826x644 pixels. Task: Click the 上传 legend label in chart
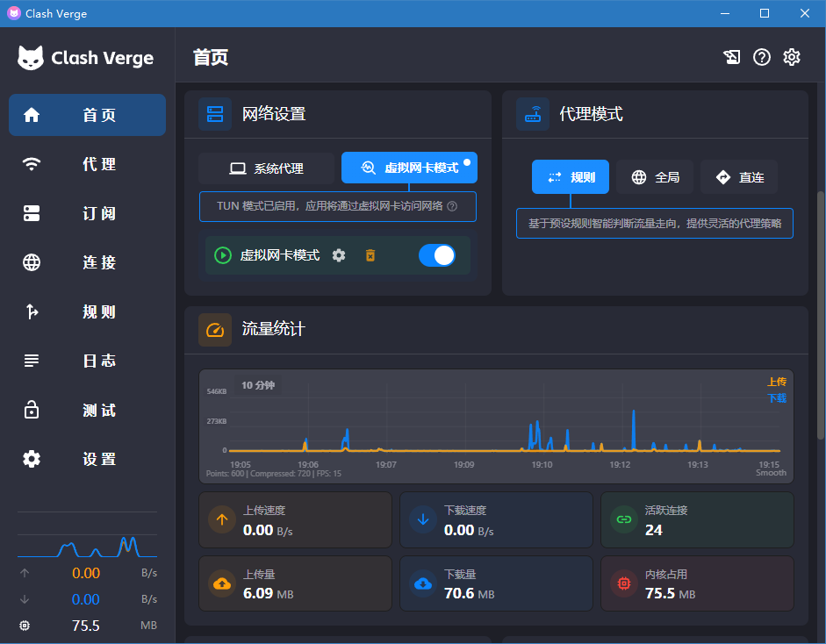point(777,382)
